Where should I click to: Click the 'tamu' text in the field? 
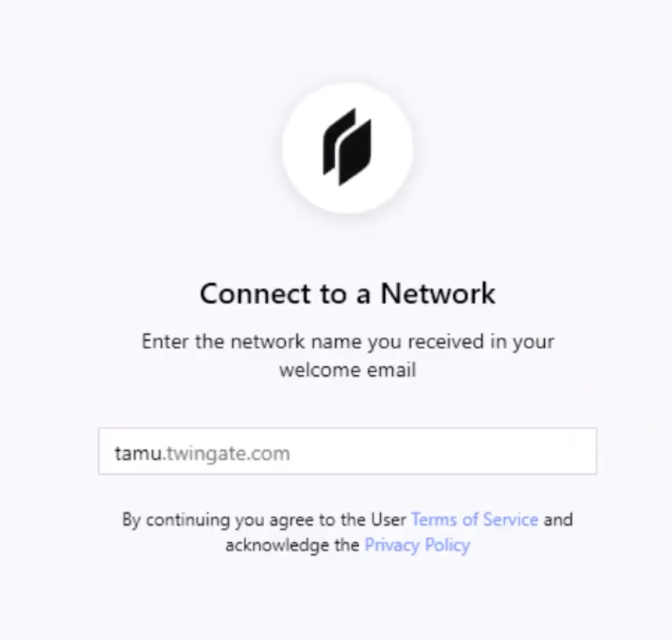[x=138, y=454]
